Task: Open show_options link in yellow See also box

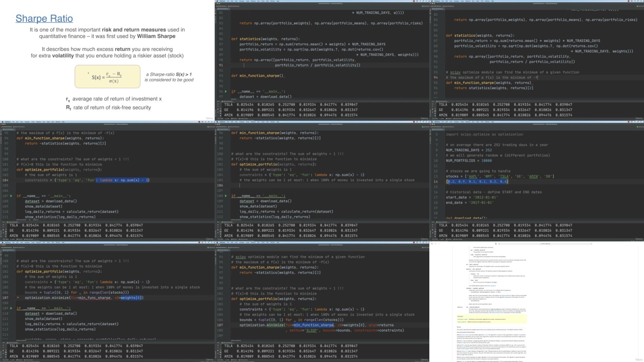Action: click(461, 322)
